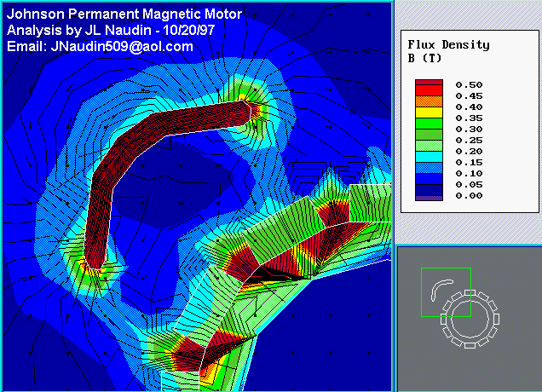
Task: Click the 0.30 bright green legend swatch
Action: (429, 124)
